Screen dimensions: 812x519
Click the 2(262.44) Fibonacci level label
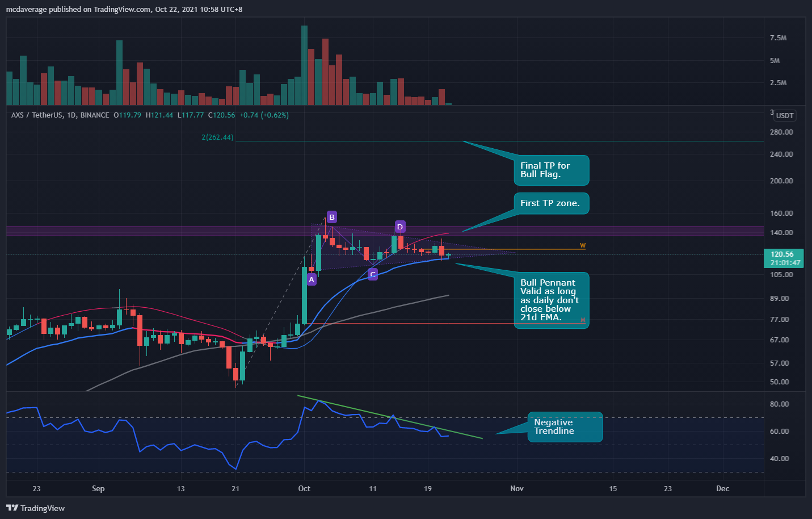[217, 137]
